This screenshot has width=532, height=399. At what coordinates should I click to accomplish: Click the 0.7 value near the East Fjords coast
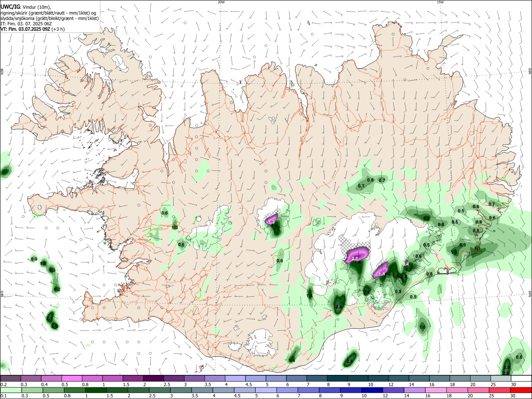coord(492,204)
